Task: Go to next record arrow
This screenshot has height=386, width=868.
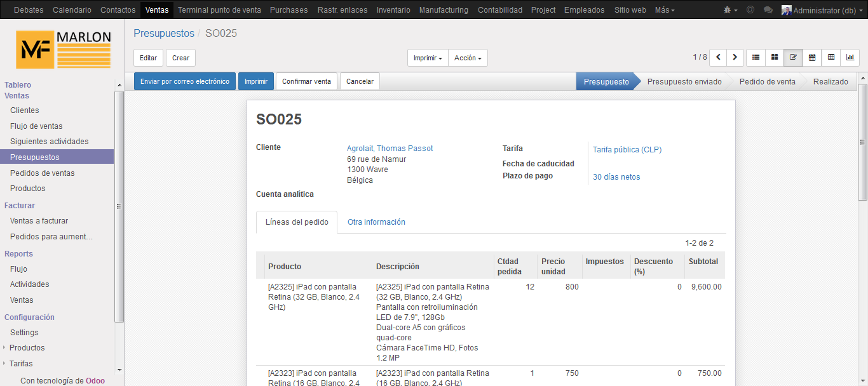Action: pos(735,57)
